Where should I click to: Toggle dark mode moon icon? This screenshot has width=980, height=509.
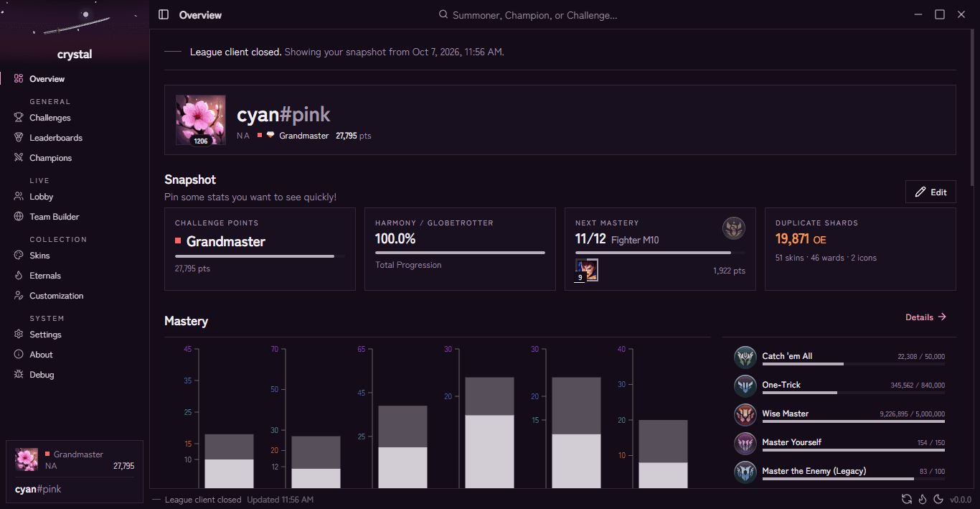pos(938,500)
